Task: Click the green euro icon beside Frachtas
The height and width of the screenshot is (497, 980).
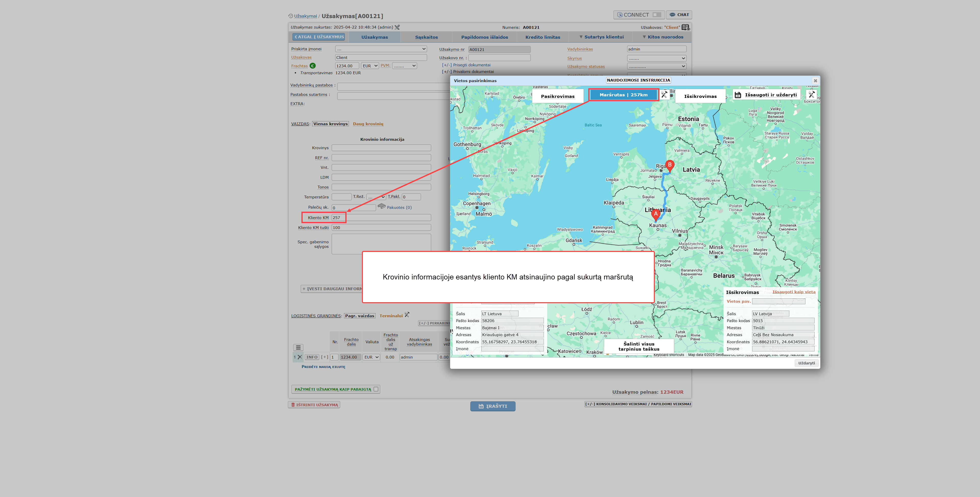Action: pos(313,66)
